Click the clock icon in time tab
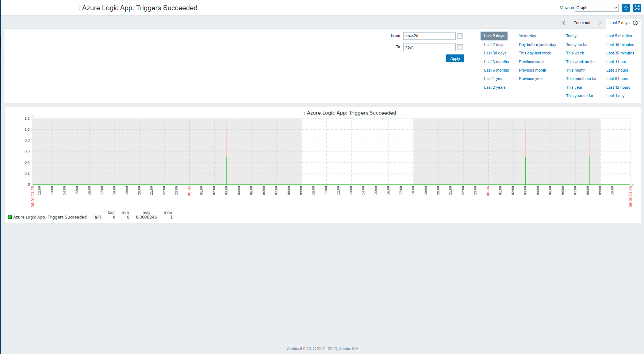This screenshot has width=644, height=354. [x=635, y=23]
